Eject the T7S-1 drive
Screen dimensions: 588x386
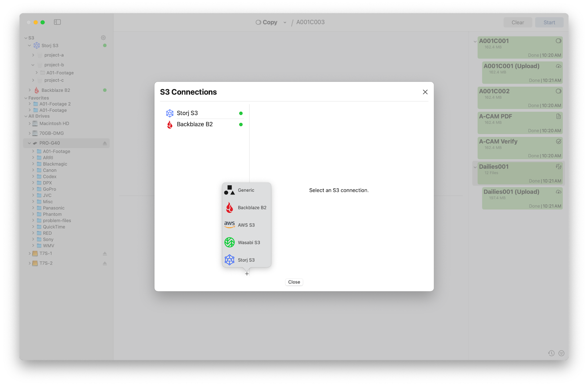click(105, 254)
